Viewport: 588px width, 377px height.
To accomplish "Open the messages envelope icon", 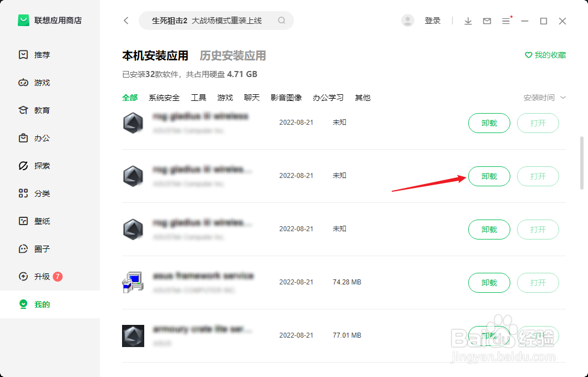I will pyautogui.click(x=486, y=21).
